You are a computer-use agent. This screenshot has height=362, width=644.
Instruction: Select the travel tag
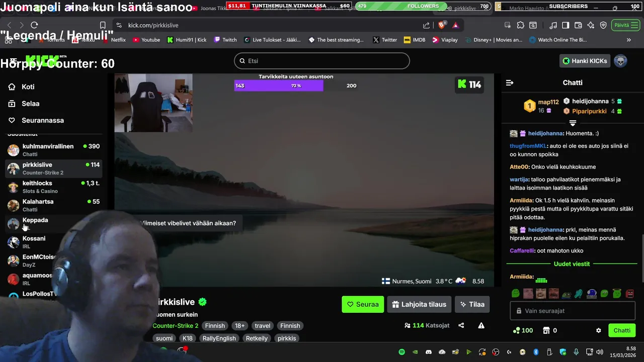pos(263,326)
